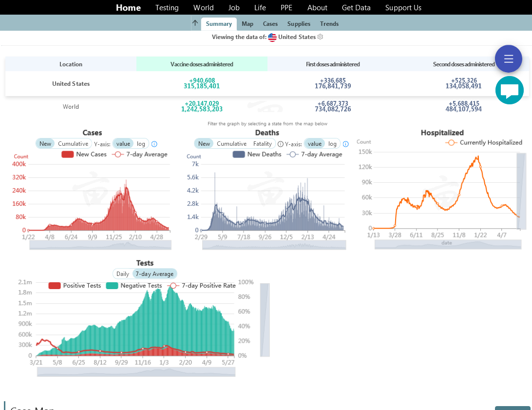Switch to the Map tab

tap(247, 24)
